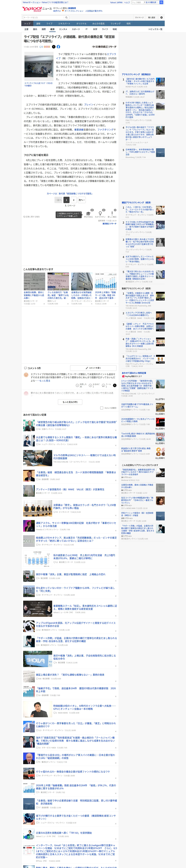Click the first commenter's avatar

[x=26, y=375]
